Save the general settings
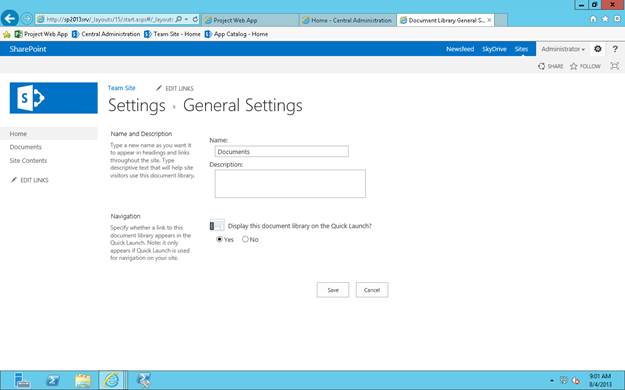Image resolution: width=625 pixels, height=390 pixels. tap(333, 290)
